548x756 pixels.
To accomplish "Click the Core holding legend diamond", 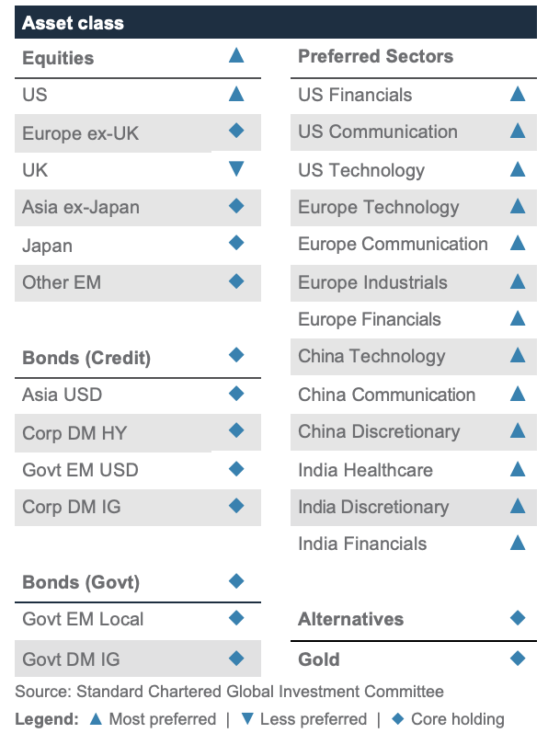I will (x=397, y=719).
